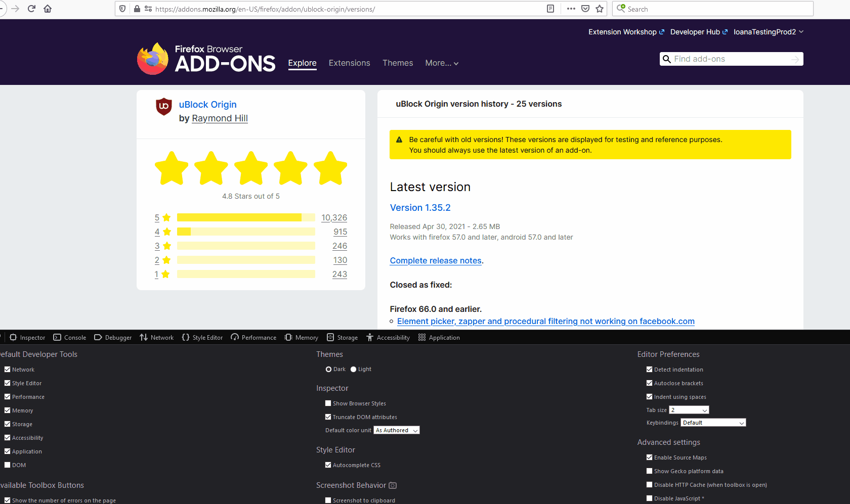Open the Tab size dropdown
This screenshot has height=504, width=850.
click(689, 409)
